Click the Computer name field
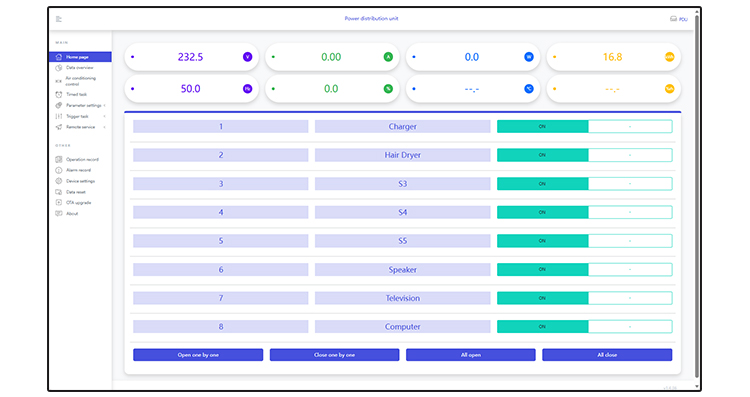Viewport: 750px width, 397px height. [402, 327]
